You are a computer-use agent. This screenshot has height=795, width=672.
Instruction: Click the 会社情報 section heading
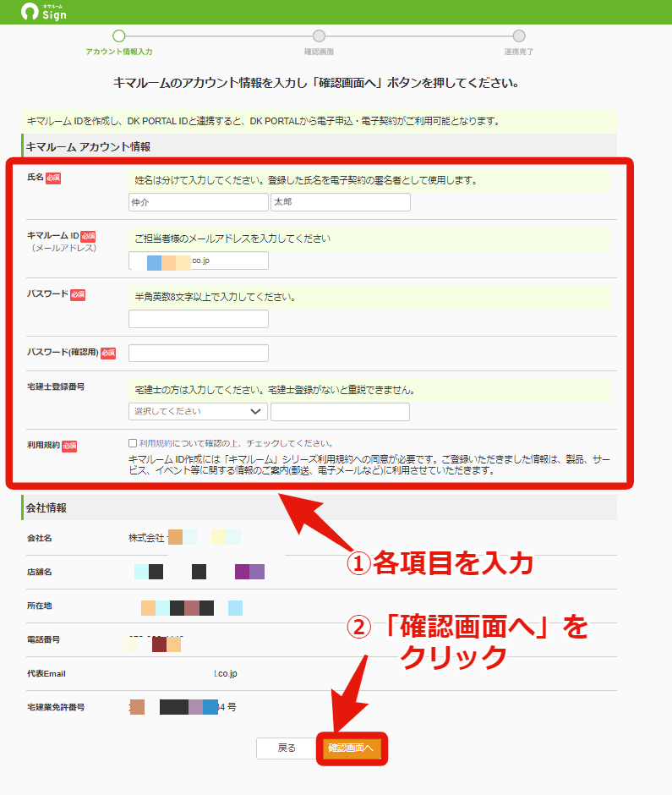click(x=46, y=507)
